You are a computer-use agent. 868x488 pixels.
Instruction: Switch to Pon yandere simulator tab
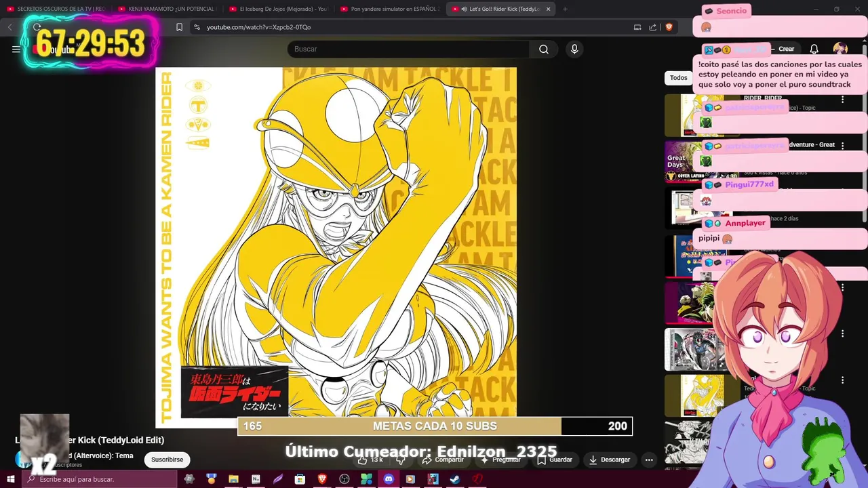click(389, 9)
